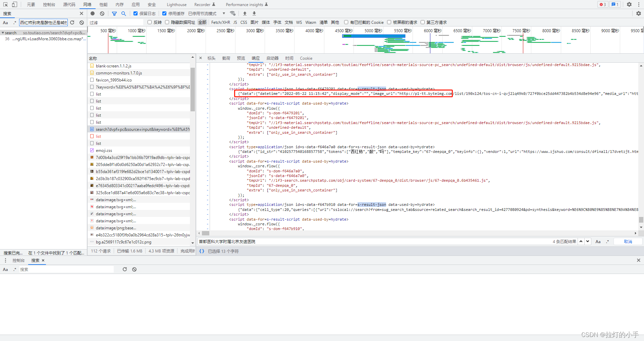Clear the drawer search panel
Image resolution: width=644 pixels, height=341 pixels.
tap(134, 269)
